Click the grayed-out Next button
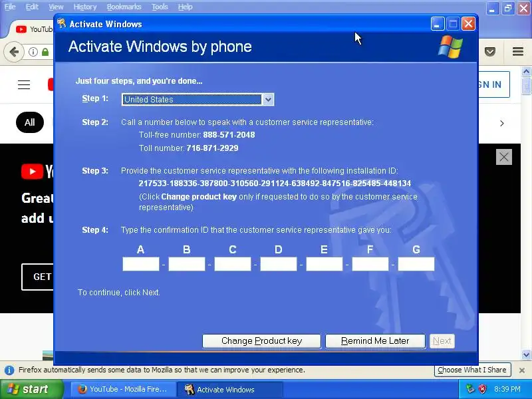This screenshot has width=532, height=399. pos(442,341)
